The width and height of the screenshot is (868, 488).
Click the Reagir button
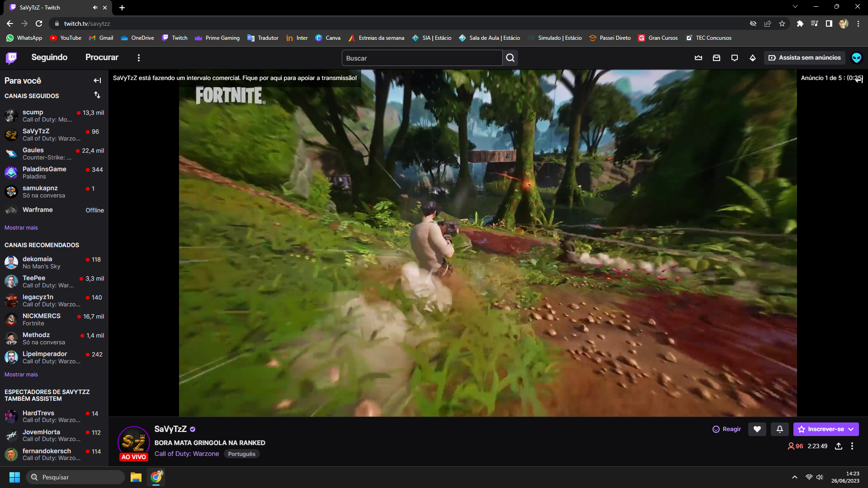[726, 429]
